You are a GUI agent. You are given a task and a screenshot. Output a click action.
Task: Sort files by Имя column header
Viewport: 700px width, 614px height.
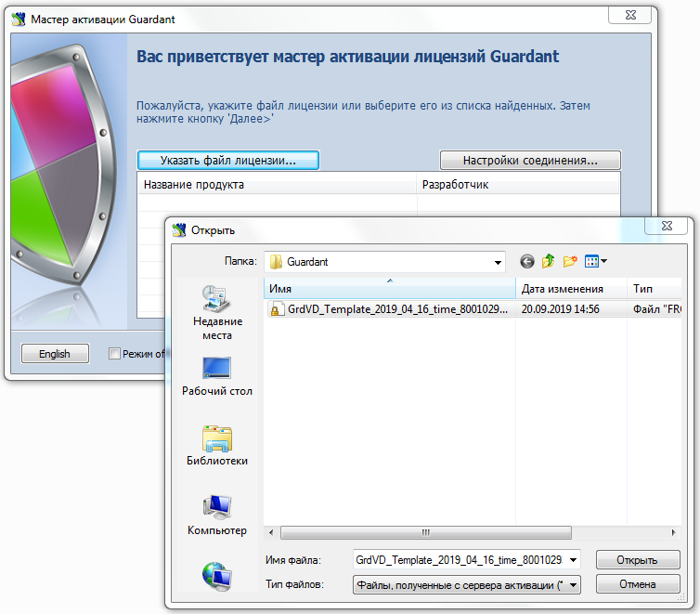tap(389, 289)
